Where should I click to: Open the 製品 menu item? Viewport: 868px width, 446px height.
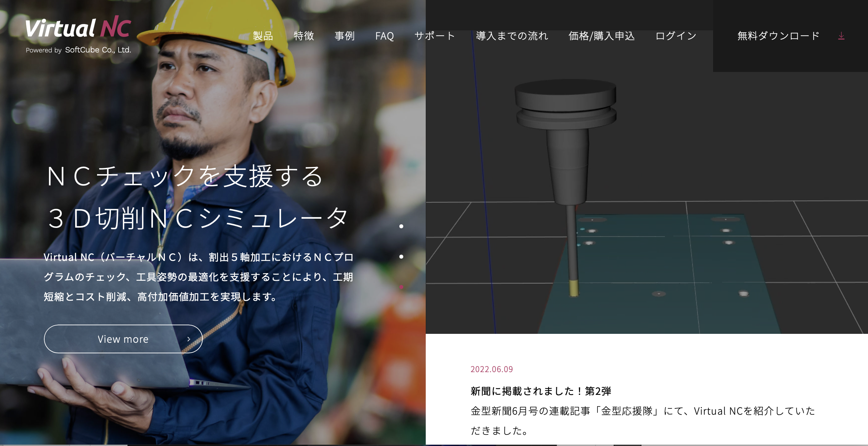click(263, 36)
